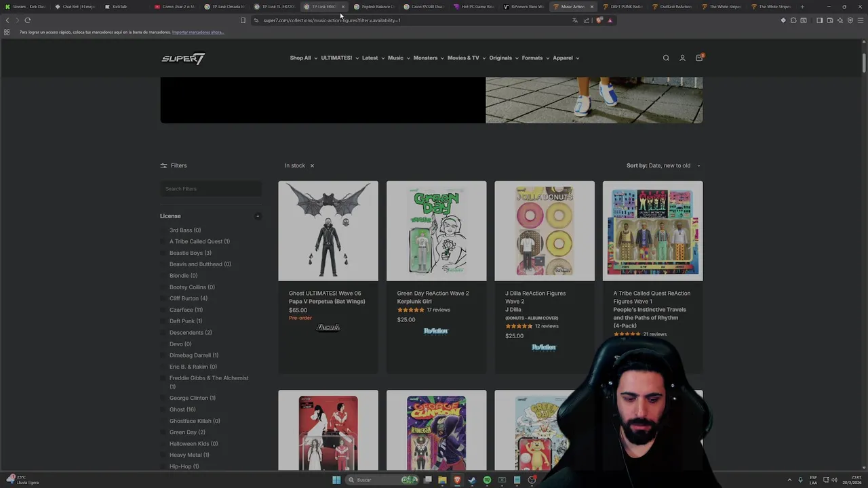The width and height of the screenshot is (868, 488).
Task: Click the page translate icon in the address bar
Action: click(575, 20)
